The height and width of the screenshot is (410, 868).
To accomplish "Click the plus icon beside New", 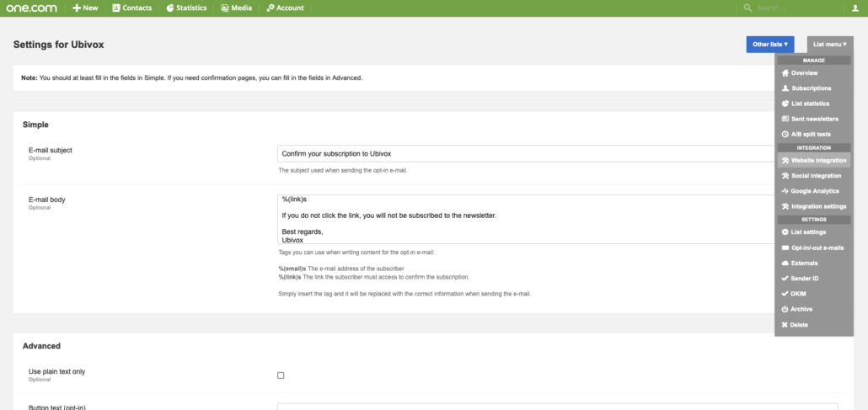I will pyautogui.click(x=77, y=8).
